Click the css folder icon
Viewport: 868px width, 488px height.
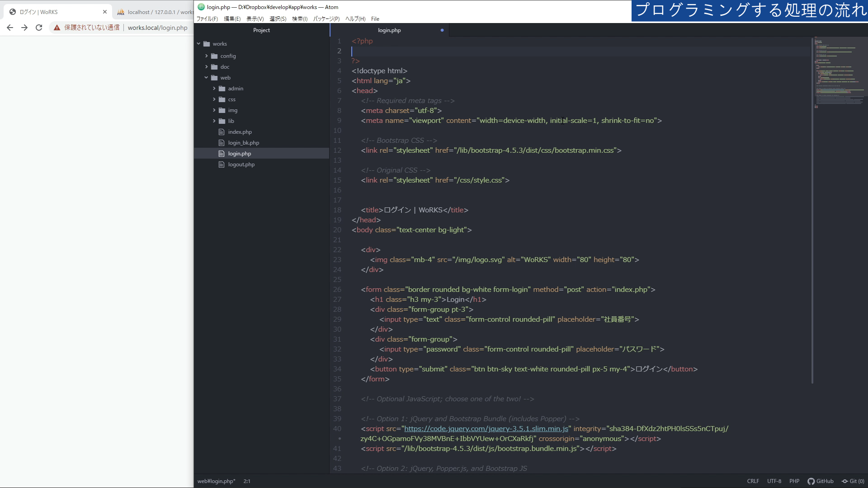[x=222, y=99]
